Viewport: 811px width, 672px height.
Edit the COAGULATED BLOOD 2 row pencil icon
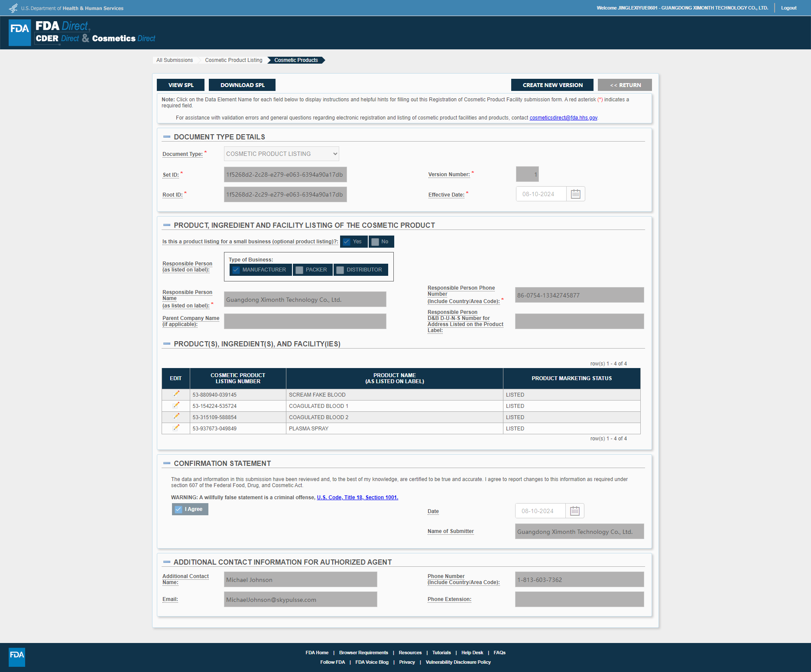(x=176, y=417)
